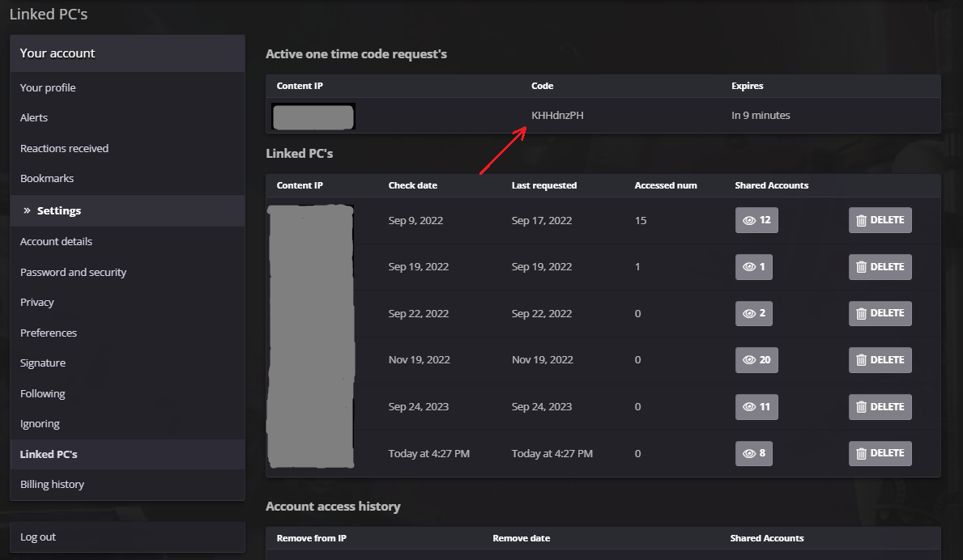963x560 pixels.
Task: Delete the PC checked Today at 4:27 PM
Action: tap(880, 453)
